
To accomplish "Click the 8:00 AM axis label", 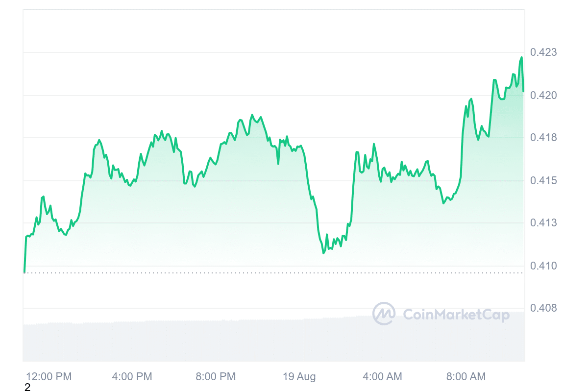I will coord(465,376).
